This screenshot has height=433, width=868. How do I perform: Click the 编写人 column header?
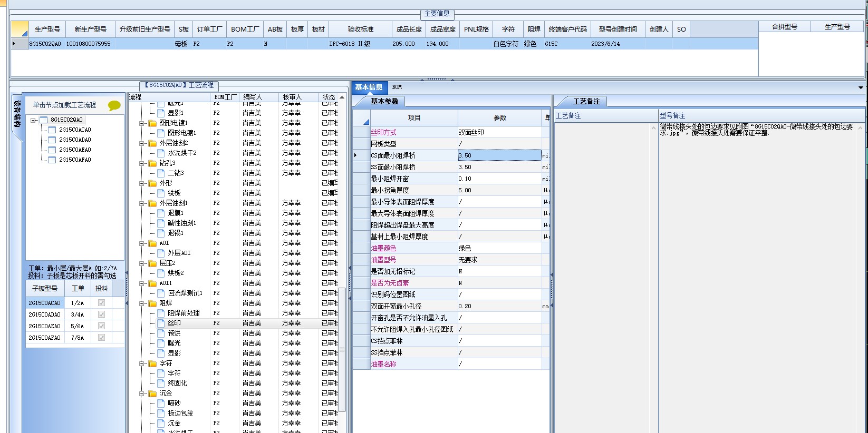click(260, 97)
